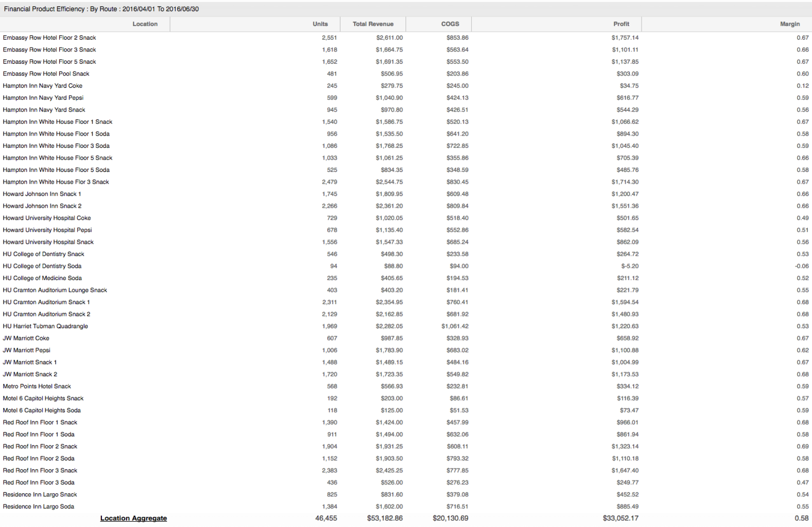
Task: Select 'Embassy Row Hotel Pool Snack' row
Action: coord(406,73)
